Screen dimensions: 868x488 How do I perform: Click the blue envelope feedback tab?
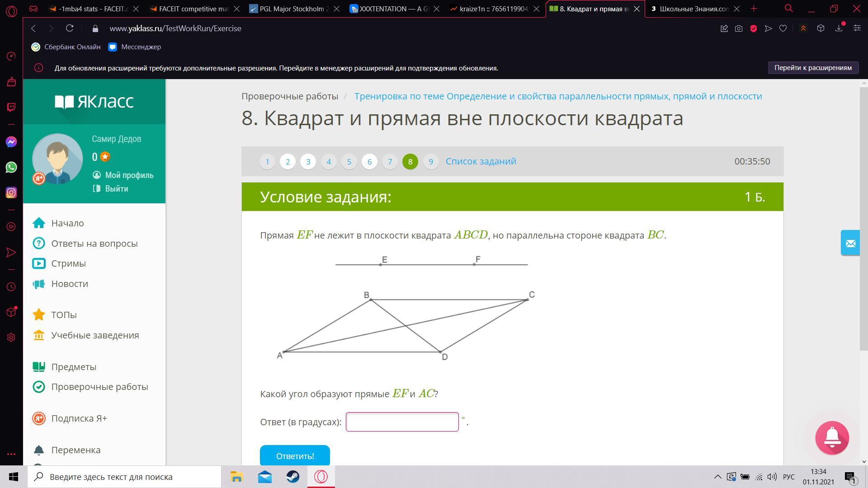(x=850, y=243)
